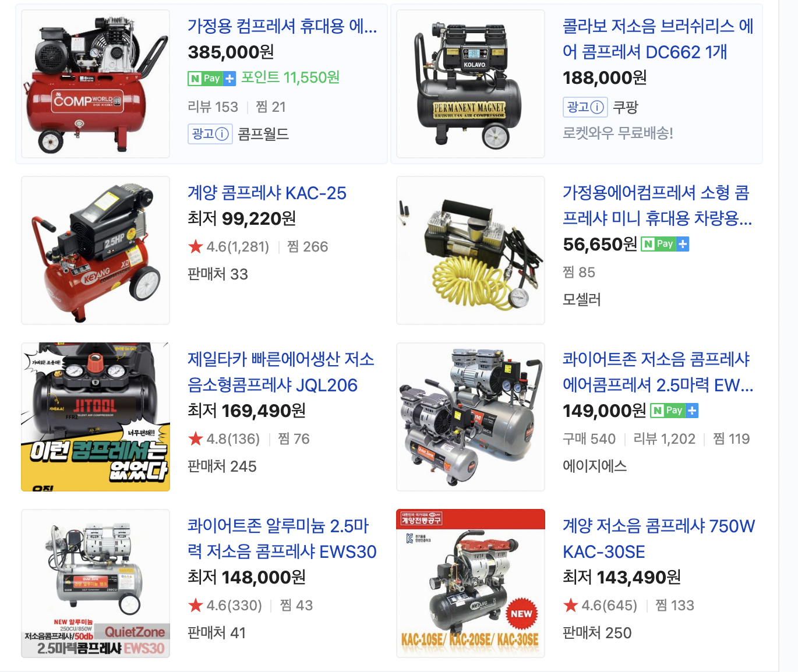Image resolution: width=798 pixels, height=672 pixels.
Task: Click the star rating 4.6(645)
Action: tap(600, 605)
